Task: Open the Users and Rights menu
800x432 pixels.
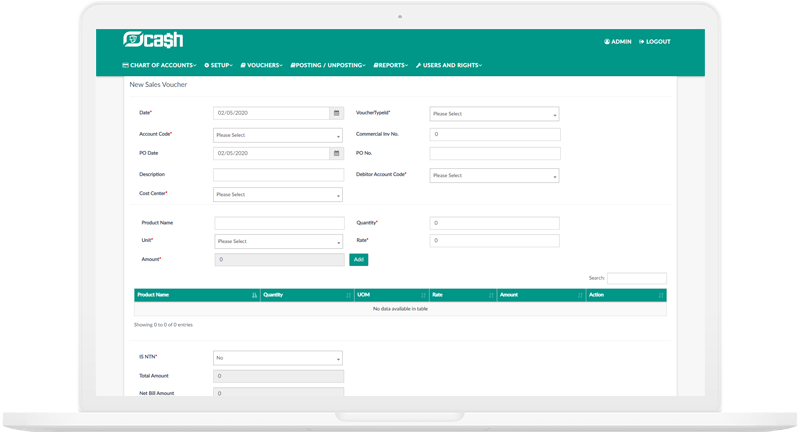Action: [x=449, y=65]
